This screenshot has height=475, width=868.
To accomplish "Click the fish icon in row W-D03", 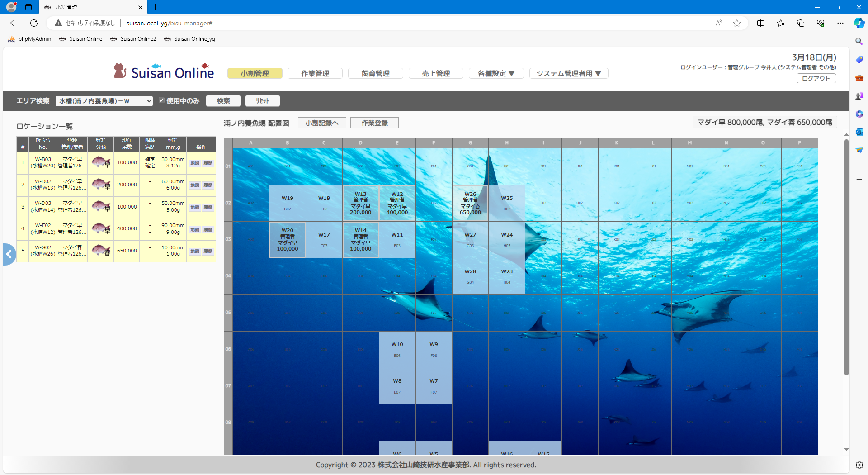I will tap(101, 206).
